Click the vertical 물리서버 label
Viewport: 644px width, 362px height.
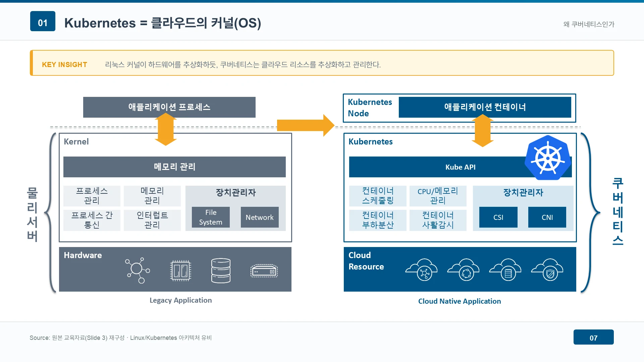click(x=32, y=214)
